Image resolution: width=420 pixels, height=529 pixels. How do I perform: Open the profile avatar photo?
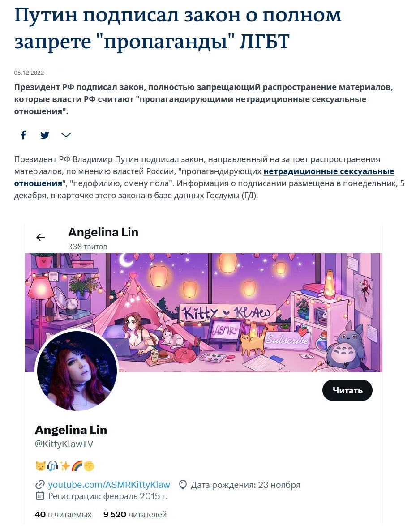[76, 370]
